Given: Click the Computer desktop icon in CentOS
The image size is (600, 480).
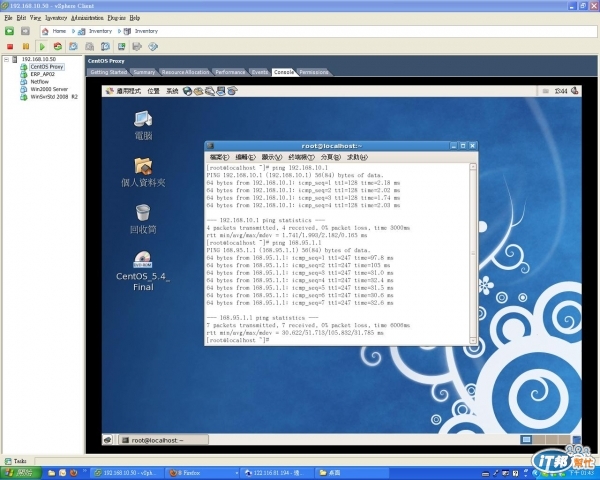Looking at the screenshot, I should pyautogui.click(x=143, y=119).
